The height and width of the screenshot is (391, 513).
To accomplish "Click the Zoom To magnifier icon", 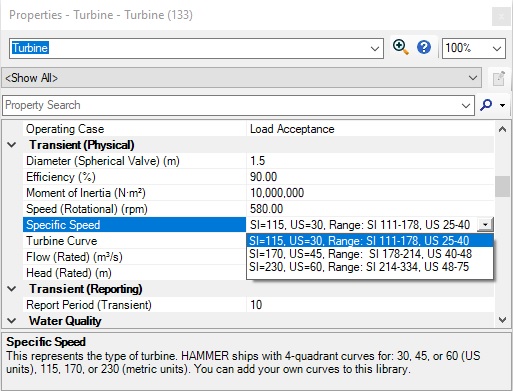I will coord(401,47).
